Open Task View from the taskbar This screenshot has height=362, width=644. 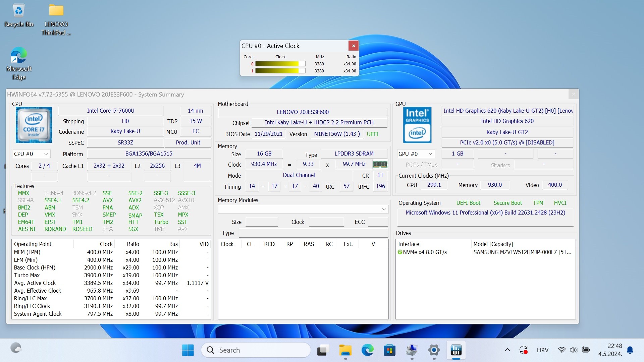(x=322, y=350)
